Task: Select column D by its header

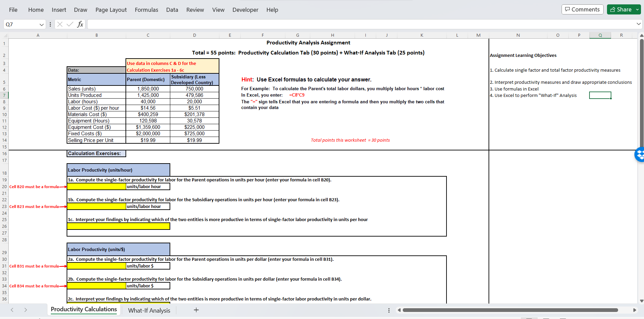Action: pos(194,35)
